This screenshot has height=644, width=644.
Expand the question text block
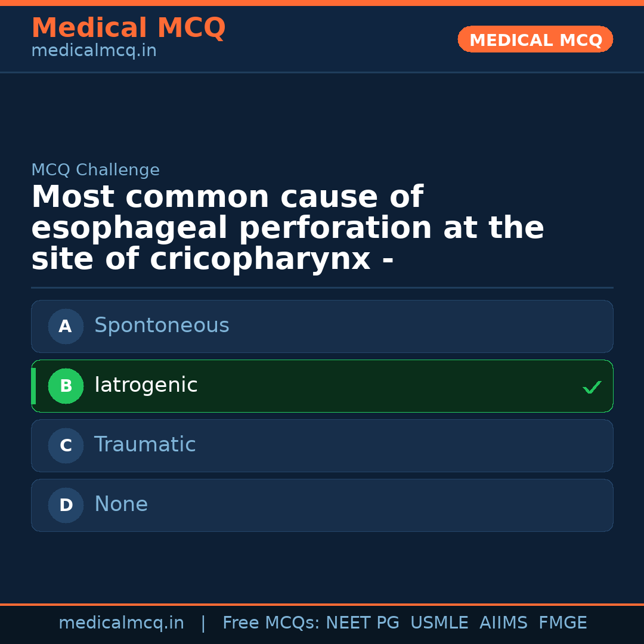288,227
